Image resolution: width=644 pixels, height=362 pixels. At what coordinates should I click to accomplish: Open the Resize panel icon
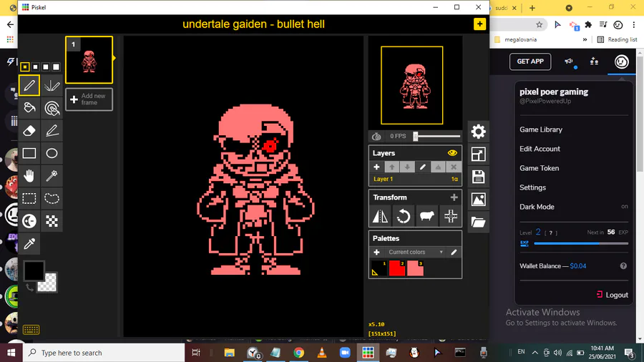pyautogui.click(x=478, y=155)
